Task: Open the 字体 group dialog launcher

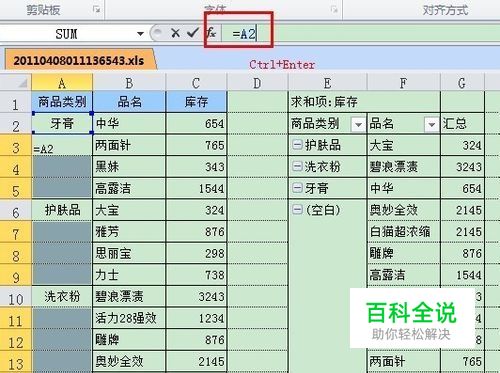Action: click(x=334, y=10)
